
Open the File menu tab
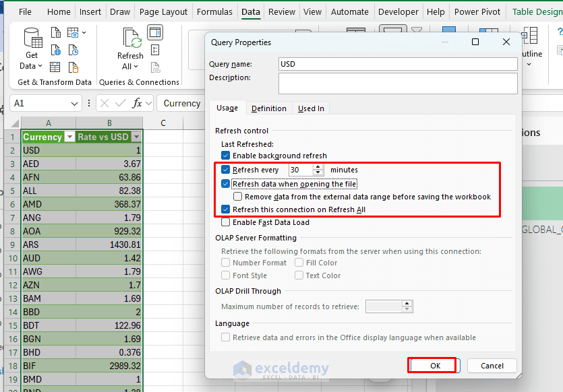coord(25,12)
